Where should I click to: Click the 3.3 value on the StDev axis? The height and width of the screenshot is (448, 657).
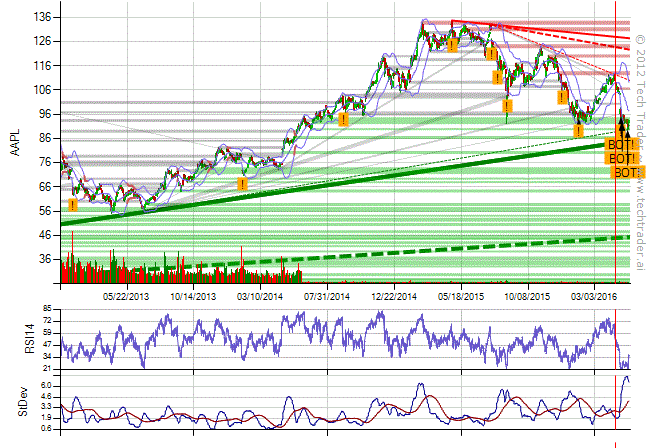[x=46, y=407]
